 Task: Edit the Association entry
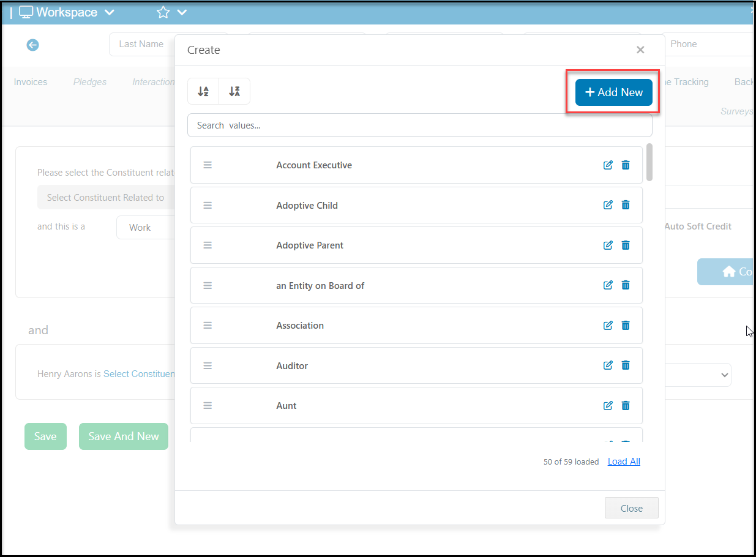coord(608,325)
